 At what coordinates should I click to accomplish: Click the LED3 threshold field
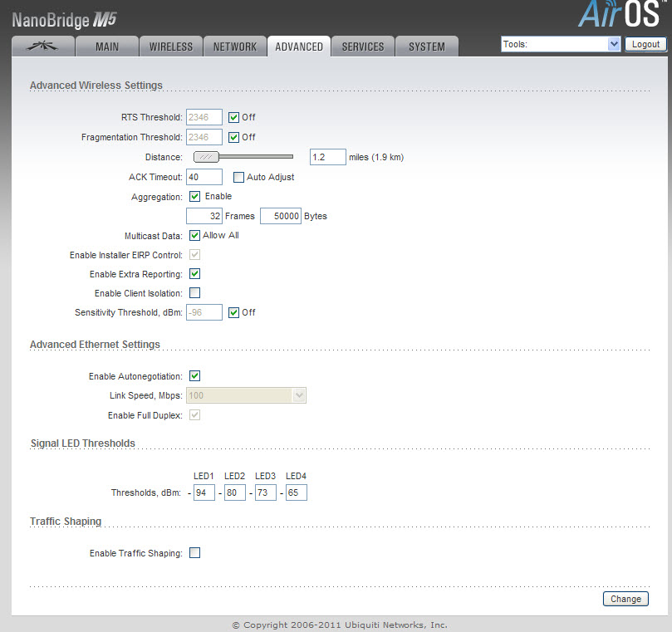(x=266, y=492)
